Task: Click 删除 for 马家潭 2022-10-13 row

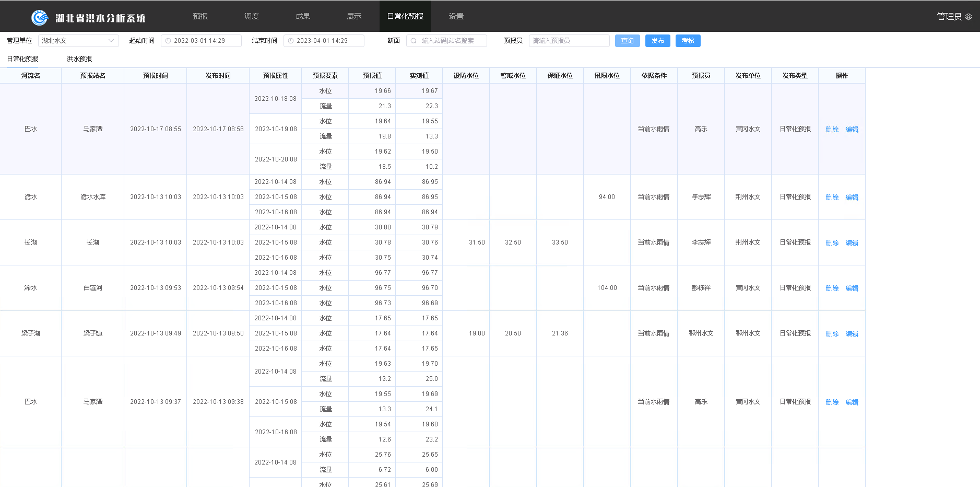Action: point(832,402)
